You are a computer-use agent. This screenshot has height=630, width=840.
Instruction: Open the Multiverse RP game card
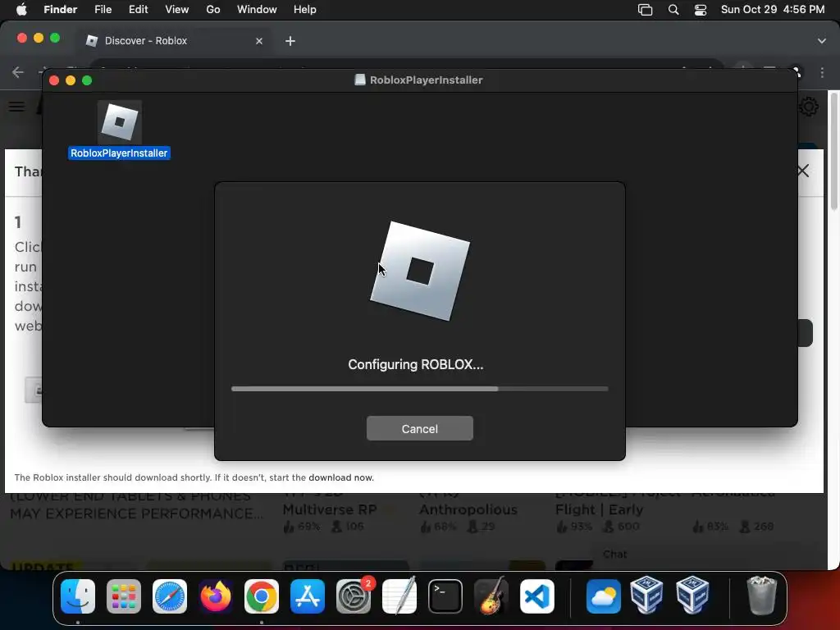click(x=330, y=509)
